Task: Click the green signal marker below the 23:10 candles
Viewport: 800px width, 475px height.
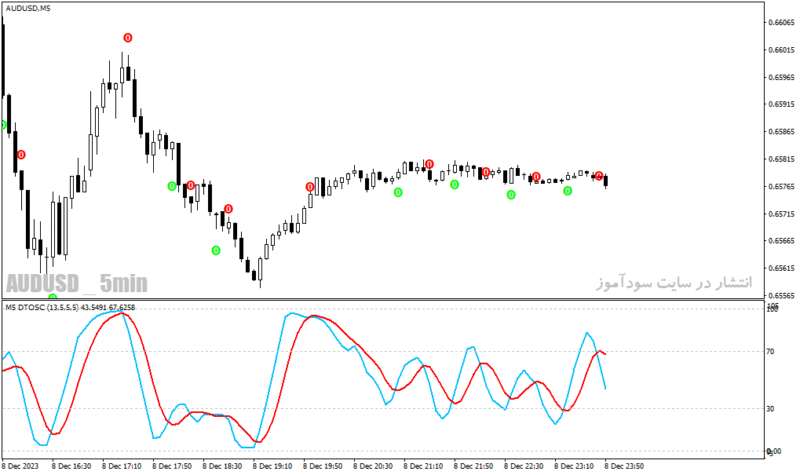Action: [x=567, y=191]
